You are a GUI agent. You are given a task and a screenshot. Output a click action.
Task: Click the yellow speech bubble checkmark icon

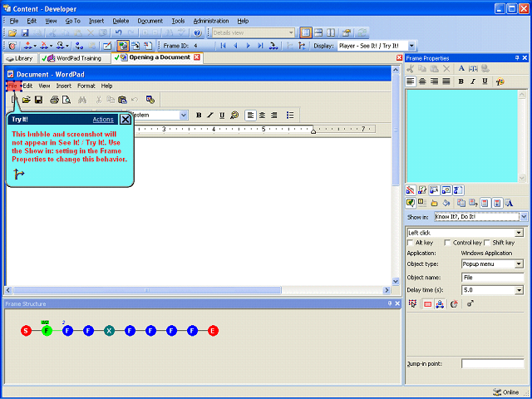[410, 203]
